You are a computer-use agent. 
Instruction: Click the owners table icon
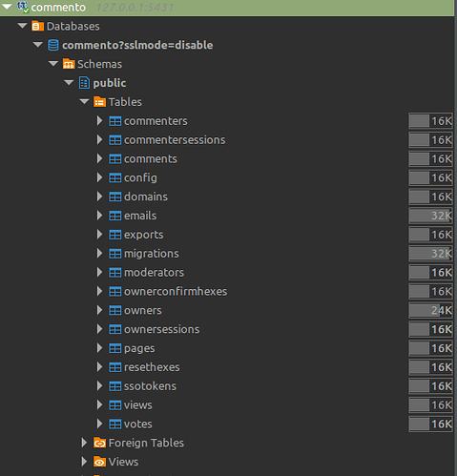coord(115,310)
